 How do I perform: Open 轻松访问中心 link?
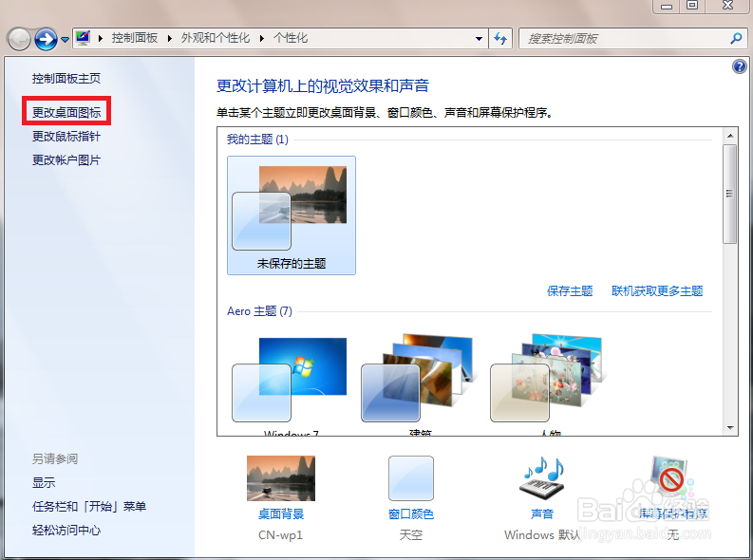pos(66,531)
